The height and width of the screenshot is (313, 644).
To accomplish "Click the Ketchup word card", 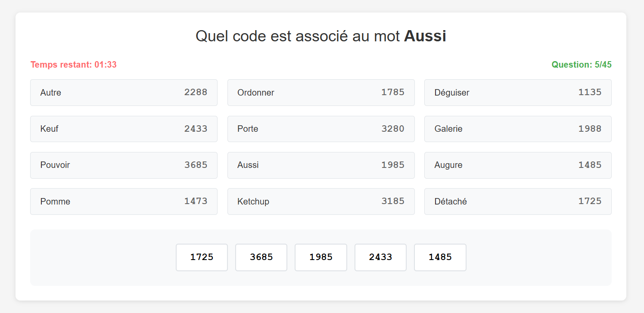I will point(320,201).
